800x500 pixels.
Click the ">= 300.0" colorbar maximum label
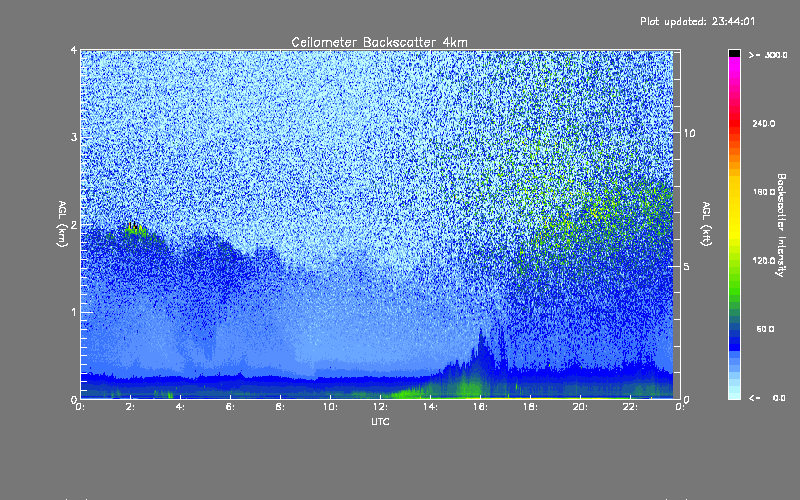(x=768, y=55)
